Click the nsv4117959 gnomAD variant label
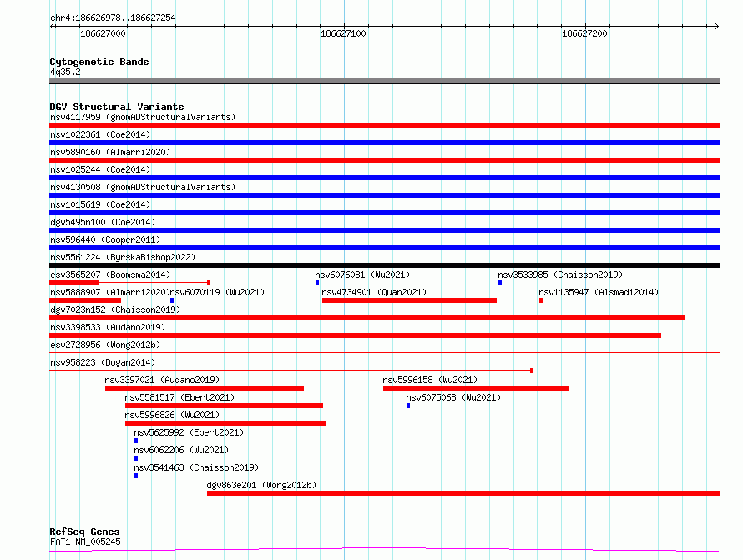The image size is (743, 560). [142, 117]
